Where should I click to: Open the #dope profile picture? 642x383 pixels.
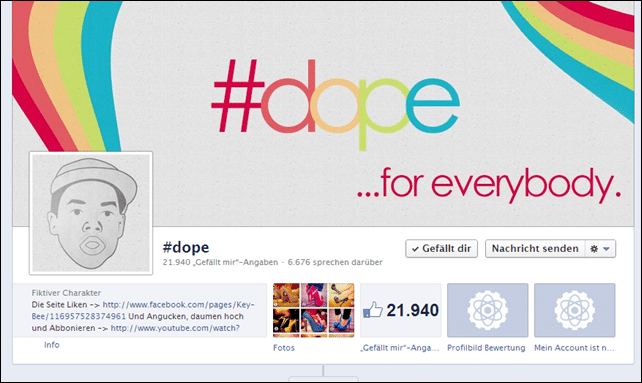point(91,213)
